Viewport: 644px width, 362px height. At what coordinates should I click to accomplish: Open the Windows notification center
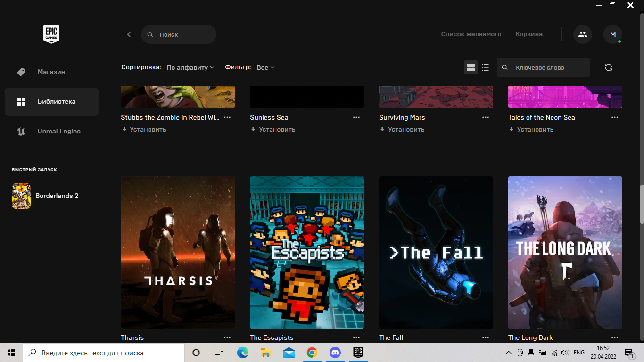(629, 353)
